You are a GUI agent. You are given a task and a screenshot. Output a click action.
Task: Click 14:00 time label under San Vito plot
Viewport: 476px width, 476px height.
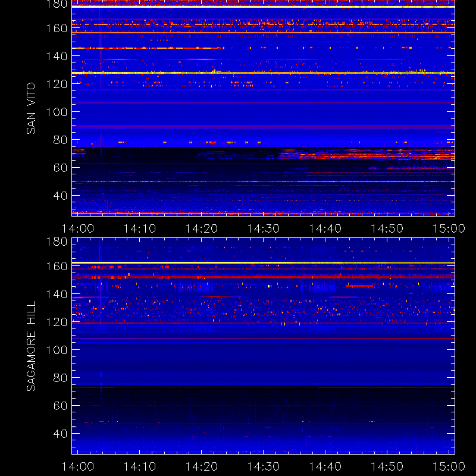tap(78, 228)
